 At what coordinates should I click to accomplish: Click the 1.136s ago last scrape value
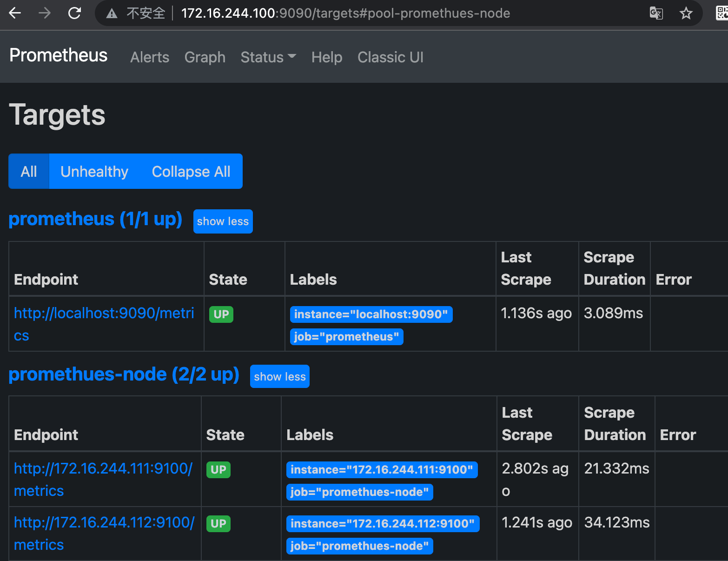click(x=536, y=314)
